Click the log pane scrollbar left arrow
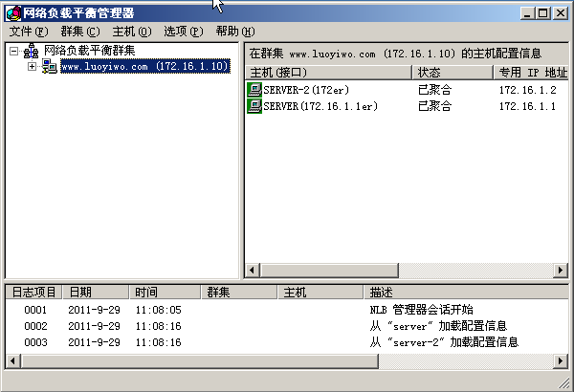Image resolution: width=574 pixels, height=392 pixels. pos(12,360)
